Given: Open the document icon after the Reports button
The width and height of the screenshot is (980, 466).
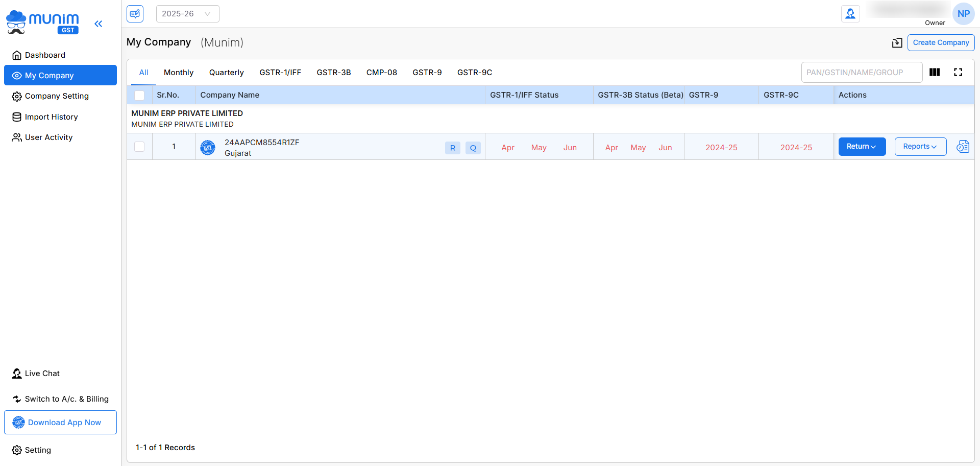Looking at the screenshot, I should coord(963,147).
